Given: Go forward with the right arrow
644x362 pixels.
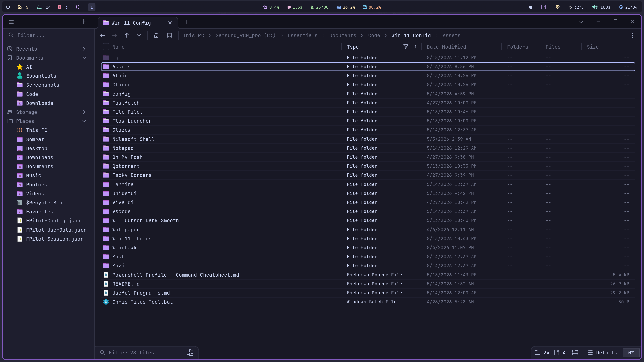Looking at the screenshot, I should (x=114, y=35).
